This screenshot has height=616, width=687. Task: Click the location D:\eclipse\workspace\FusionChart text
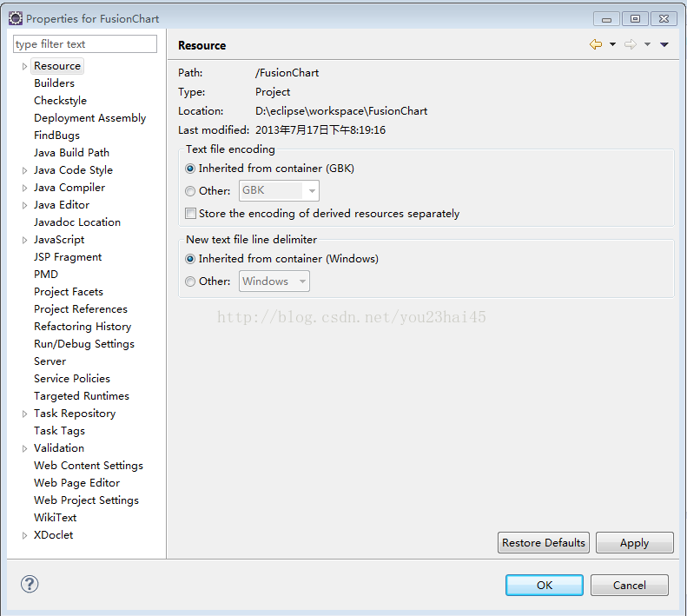coord(341,111)
